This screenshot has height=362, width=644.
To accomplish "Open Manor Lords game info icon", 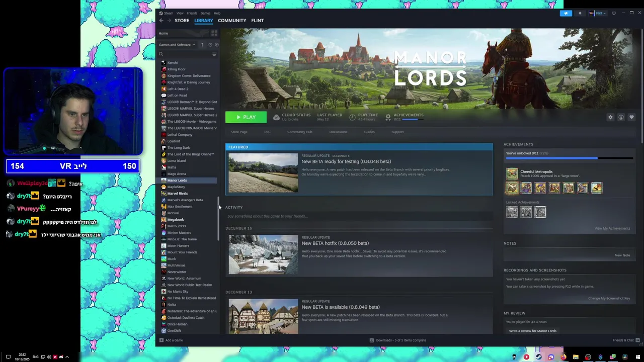I will tap(621, 117).
